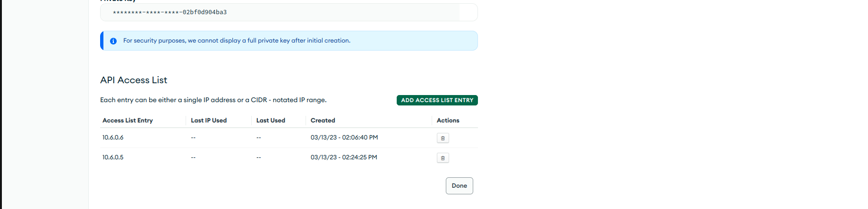
Task: Click the 02:24:25 PM created timestamp
Action: pyautogui.click(x=344, y=157)
